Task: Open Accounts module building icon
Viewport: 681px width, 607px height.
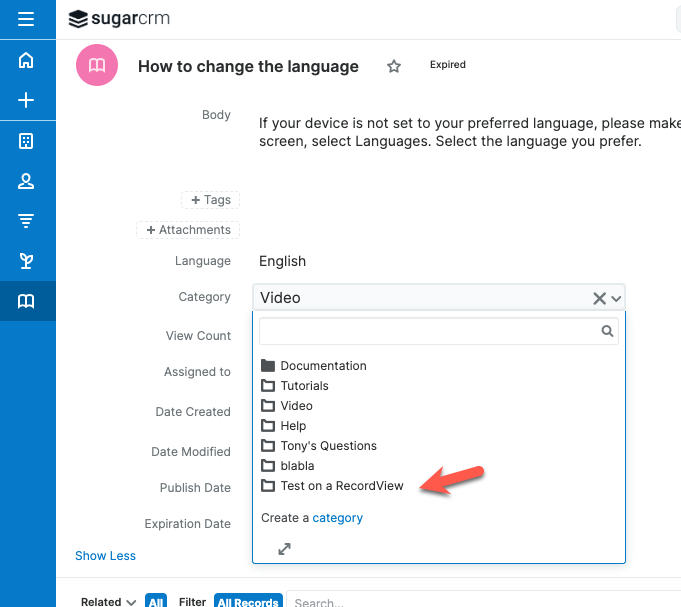Action: 27,141
